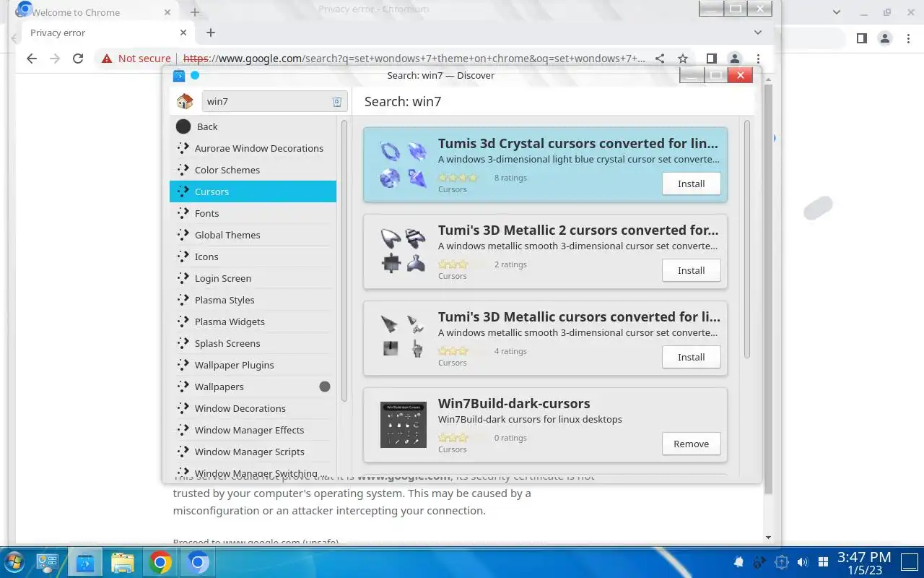Click the Chromium address bar URL
The width and height of the screenshot is (924, 578).
pos(414,59)
